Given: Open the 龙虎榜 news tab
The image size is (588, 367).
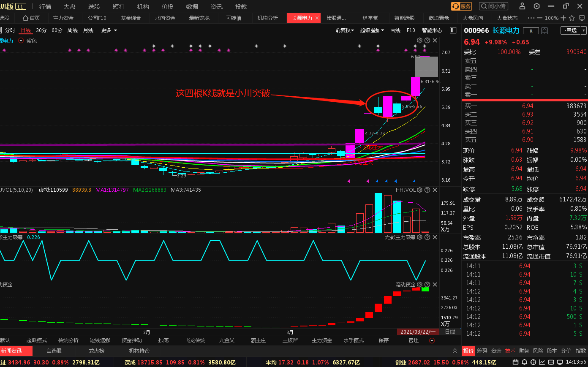Looking at the screenshot, I should (97, 351).
